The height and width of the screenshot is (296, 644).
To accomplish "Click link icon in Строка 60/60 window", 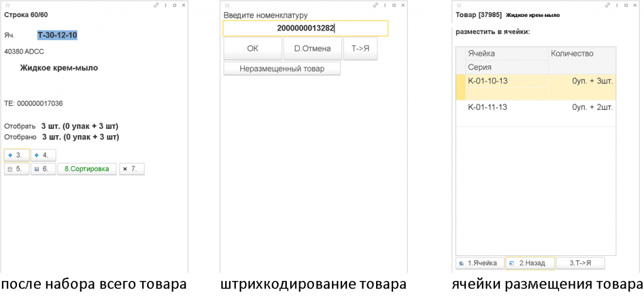I will [x=156, y=5].
